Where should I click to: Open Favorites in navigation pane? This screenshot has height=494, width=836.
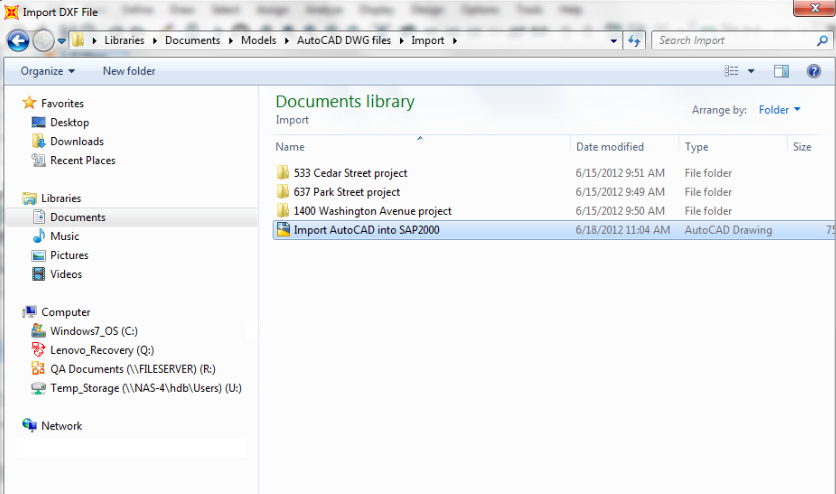click(x=62, y=103)
